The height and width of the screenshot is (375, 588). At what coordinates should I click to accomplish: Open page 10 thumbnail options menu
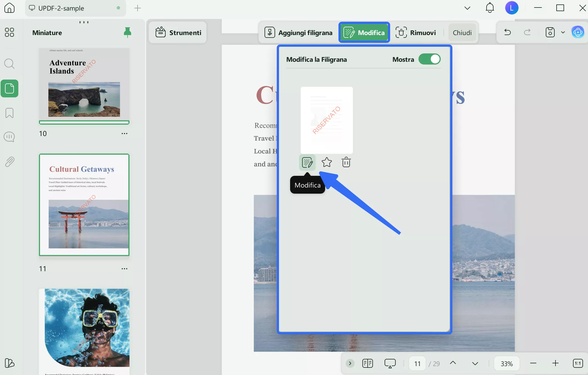pyautogui.click(x=124, y=134)
